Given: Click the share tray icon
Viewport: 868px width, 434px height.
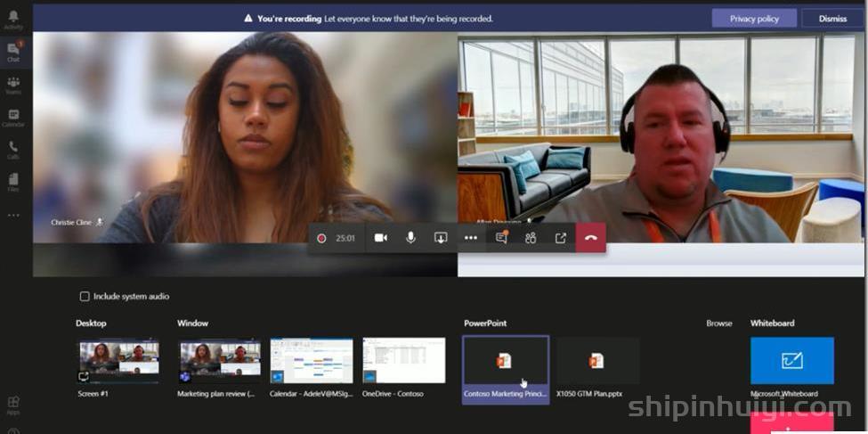Looking at the screenshot, I should (x=441, y=238).
